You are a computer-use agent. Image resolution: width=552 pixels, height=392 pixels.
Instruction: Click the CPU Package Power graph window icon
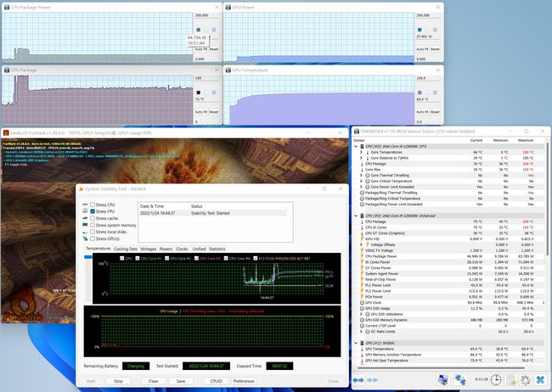click(7, 7)
